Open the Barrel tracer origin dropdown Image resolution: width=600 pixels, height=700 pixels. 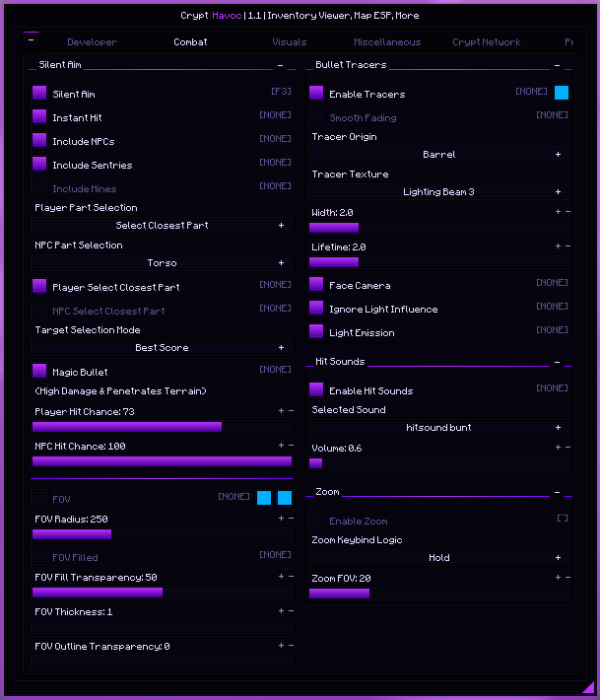(x=439, y=155)
